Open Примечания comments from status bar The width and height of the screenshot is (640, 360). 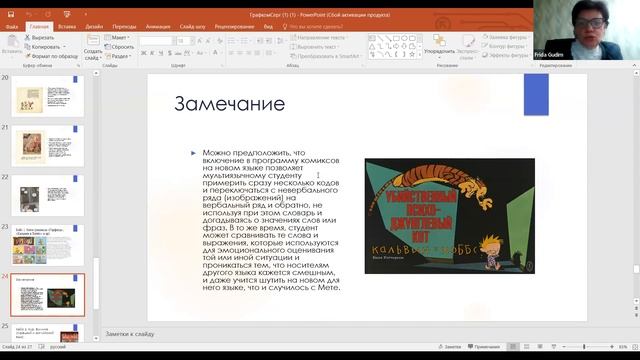(x=484, y=347)
